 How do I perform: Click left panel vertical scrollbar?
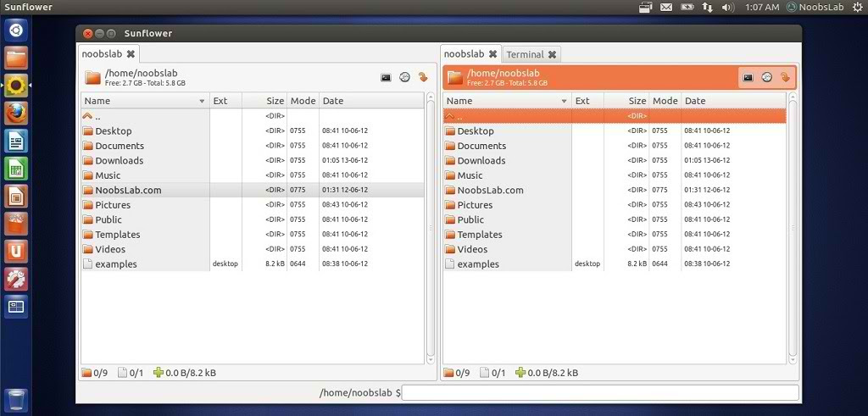click(431, 229)
